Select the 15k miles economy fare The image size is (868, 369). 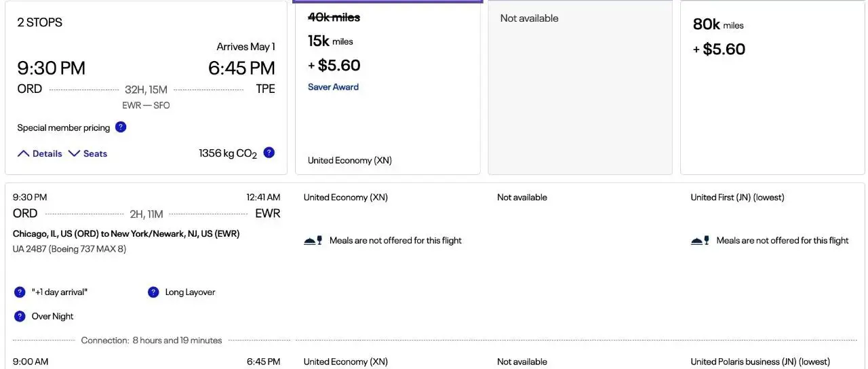(387, 88)
